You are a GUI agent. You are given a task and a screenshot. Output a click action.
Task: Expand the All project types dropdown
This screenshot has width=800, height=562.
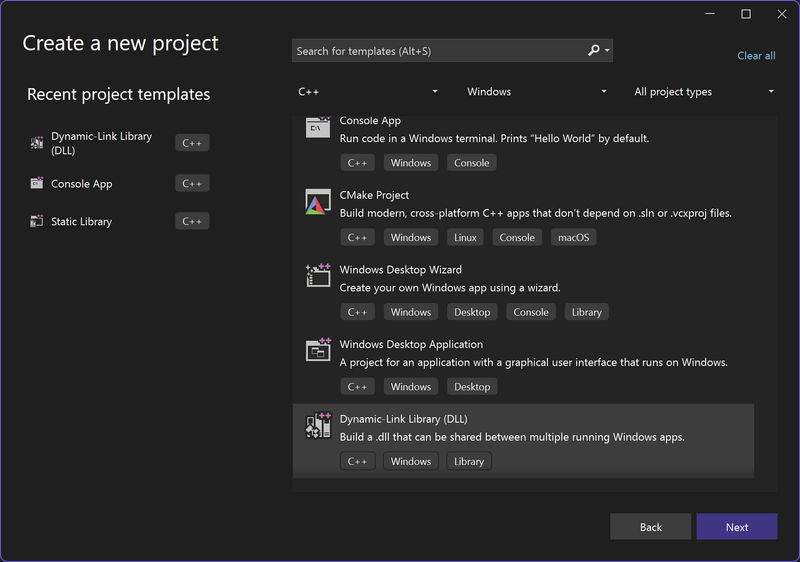(x=704, y=92)
